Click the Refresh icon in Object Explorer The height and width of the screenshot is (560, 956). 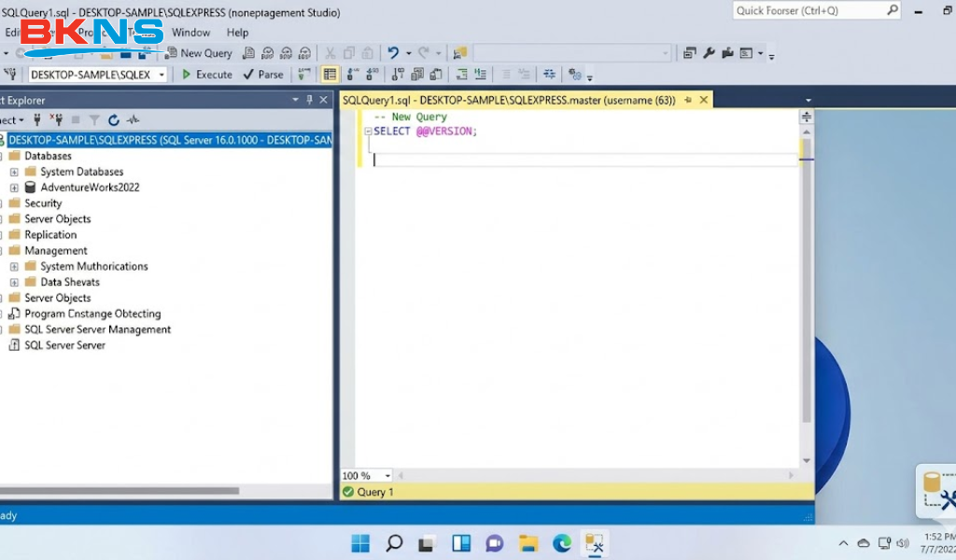(113, 120)
